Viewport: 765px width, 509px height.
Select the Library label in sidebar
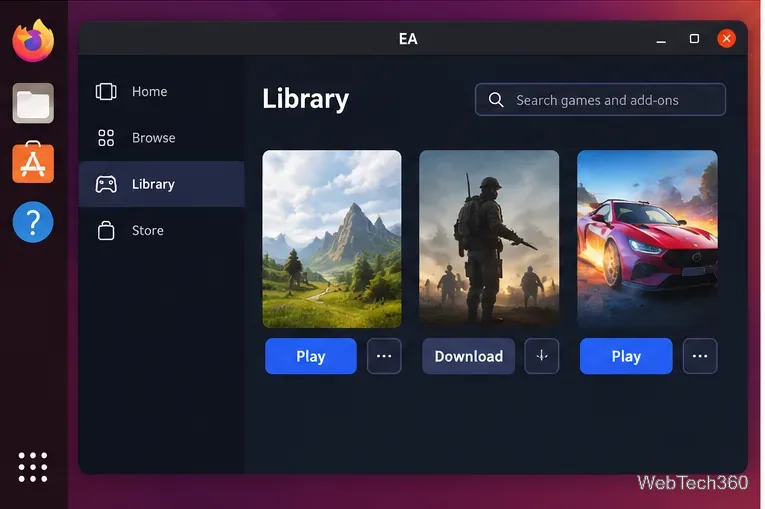point(153,184)
